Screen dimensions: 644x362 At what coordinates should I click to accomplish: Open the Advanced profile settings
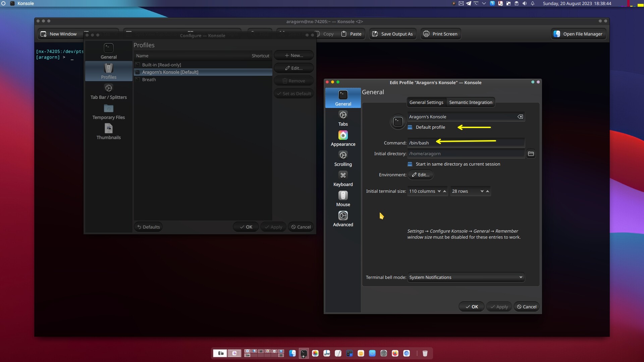343,219
